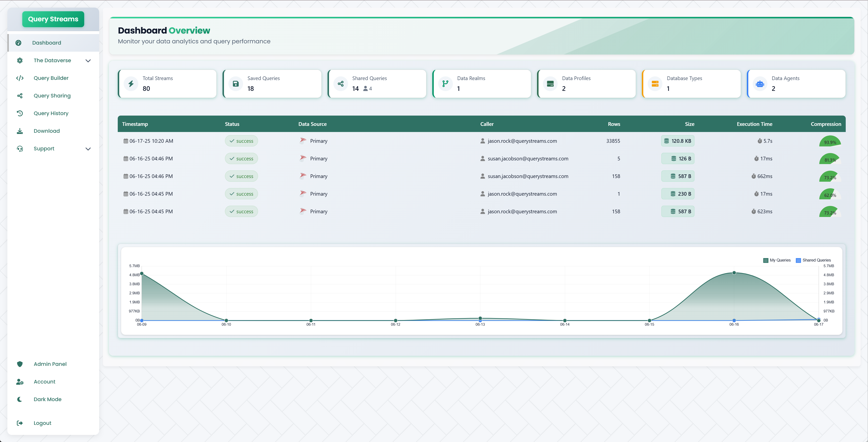Expand The Dataverse submenu chevron
The height and width of the screenshot is (442, 868).
[x=88, y=61]
